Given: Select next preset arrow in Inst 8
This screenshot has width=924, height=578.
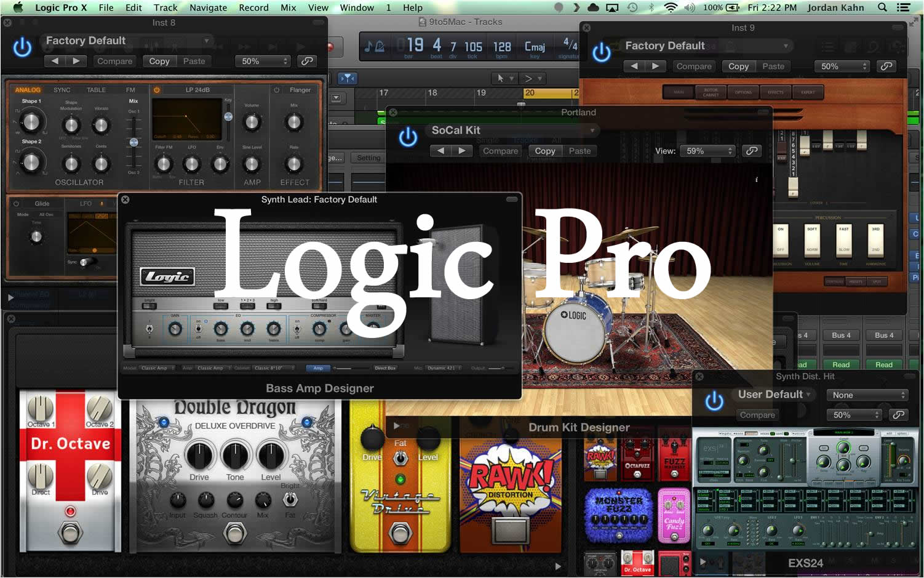Looking at the screenshot, I should point(76,61).
